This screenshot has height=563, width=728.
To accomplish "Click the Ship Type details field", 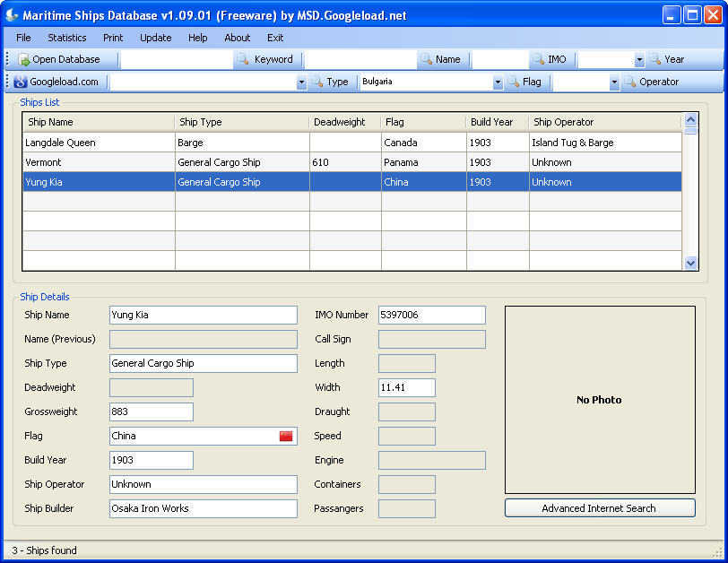I will coord(204,363).
